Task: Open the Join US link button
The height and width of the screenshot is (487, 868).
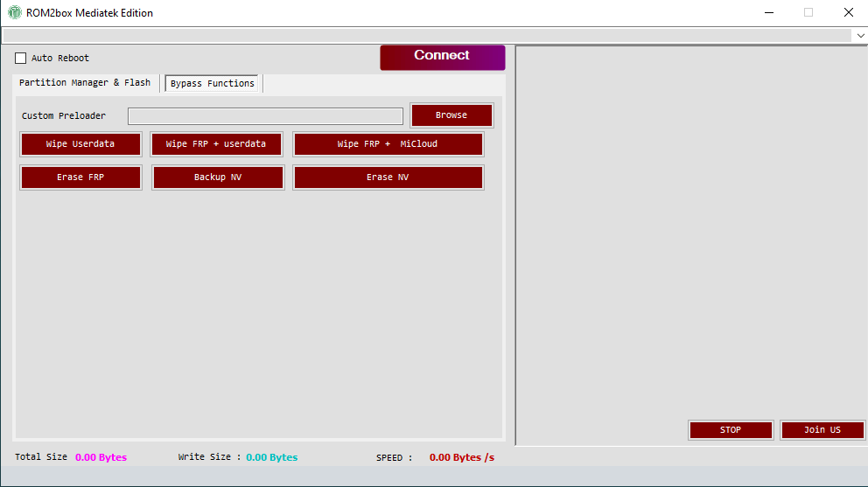Action: coord(822,430)
